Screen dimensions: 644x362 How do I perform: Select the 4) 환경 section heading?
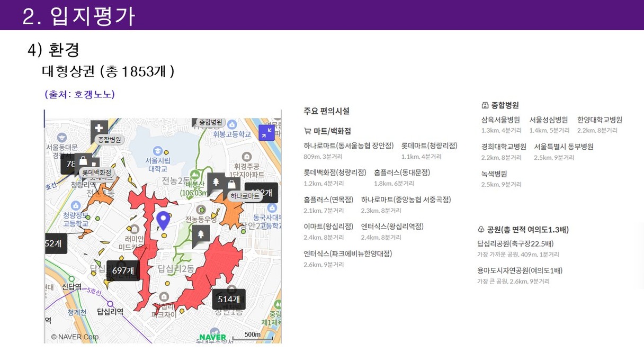coord(53,50)
